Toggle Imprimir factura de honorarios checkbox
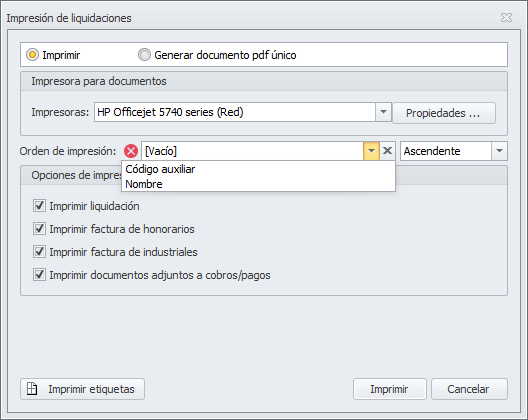The height and width of the screenshot is (420, 528). 39,229
